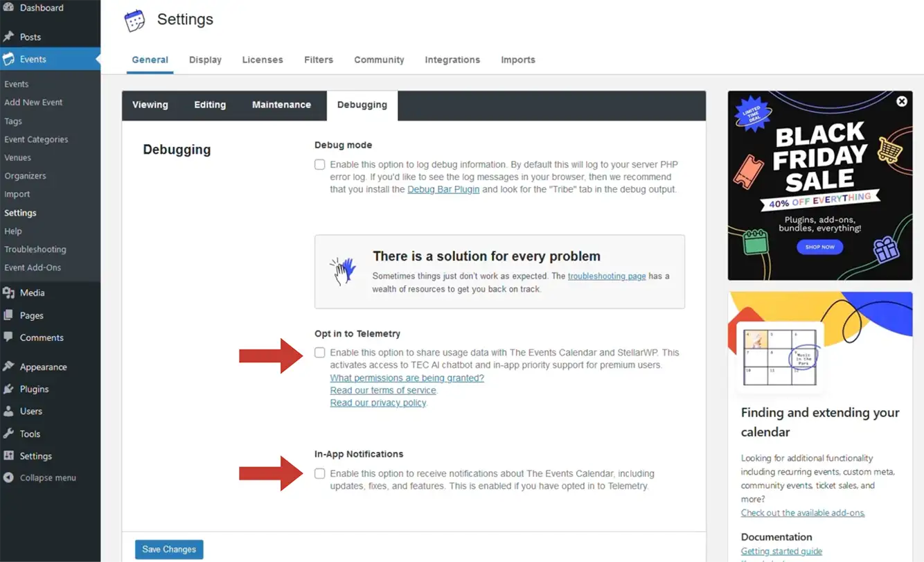Click the Comments bubble icon

pos(8,337)
